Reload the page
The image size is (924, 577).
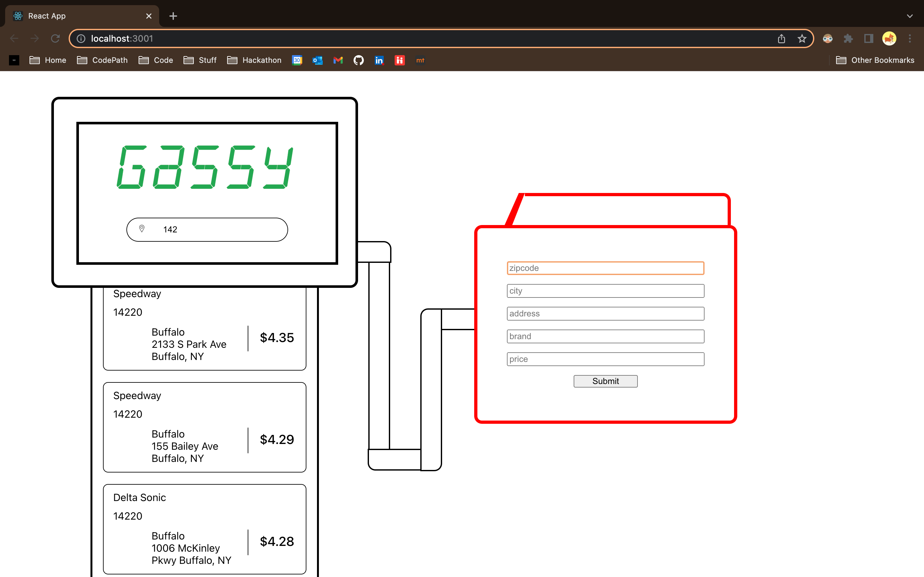click(x=56, y=38)
